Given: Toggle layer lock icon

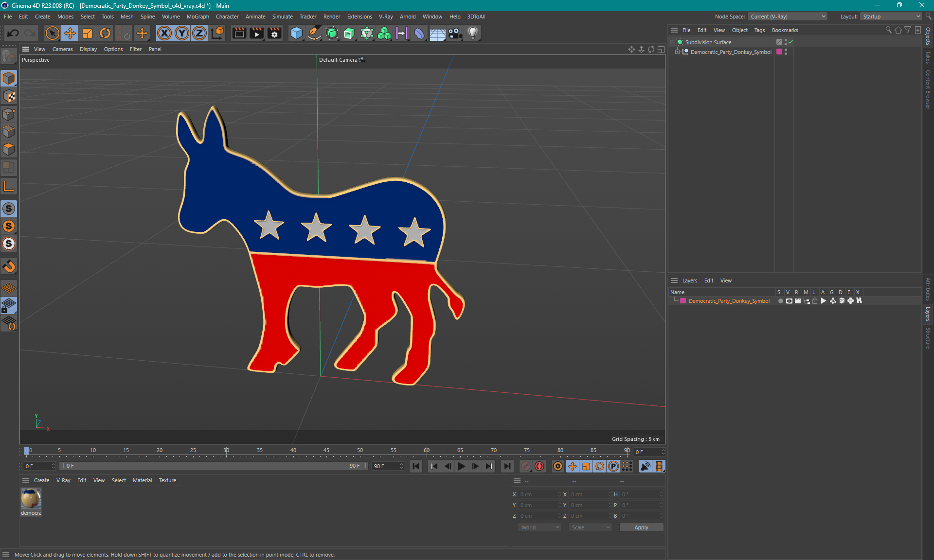Looking at the screenshot, I should [815, 301].
